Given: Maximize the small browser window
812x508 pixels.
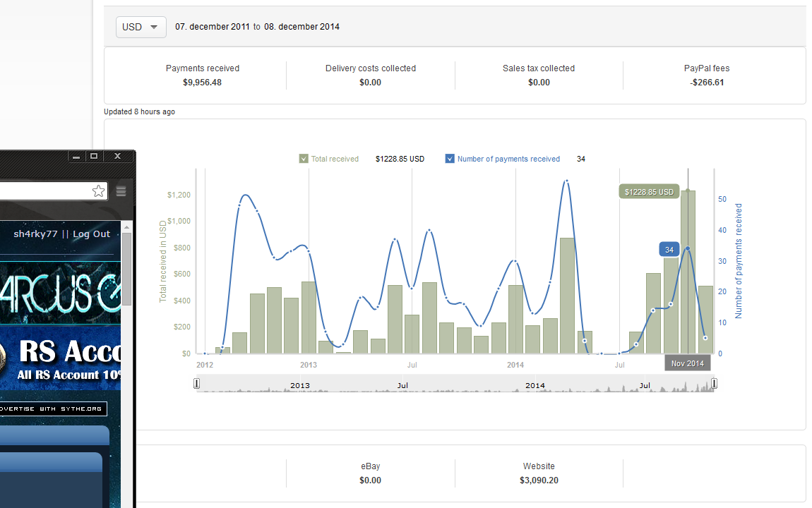Looking at the screenshot, I should tap(94, 156).
